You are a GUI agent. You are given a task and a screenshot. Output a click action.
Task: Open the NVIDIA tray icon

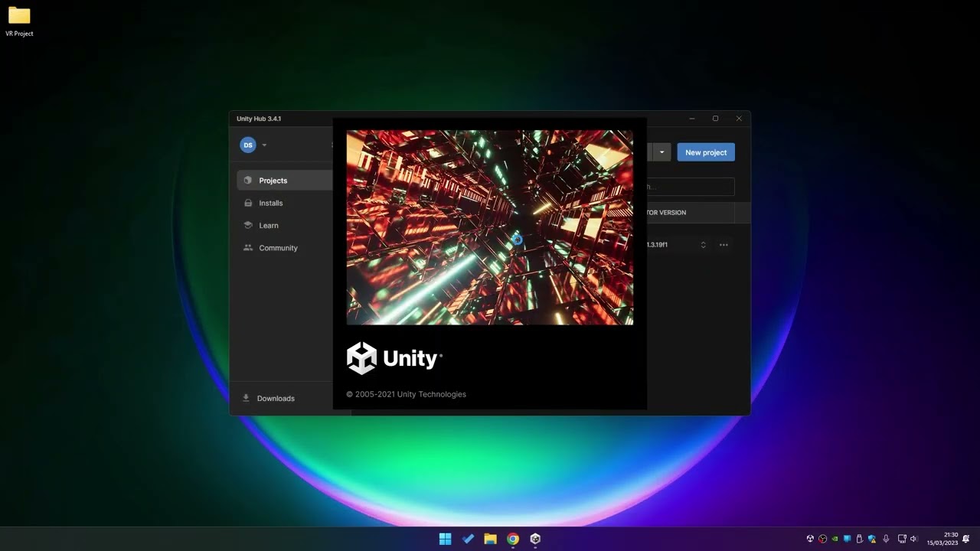[x=835, y=539]
